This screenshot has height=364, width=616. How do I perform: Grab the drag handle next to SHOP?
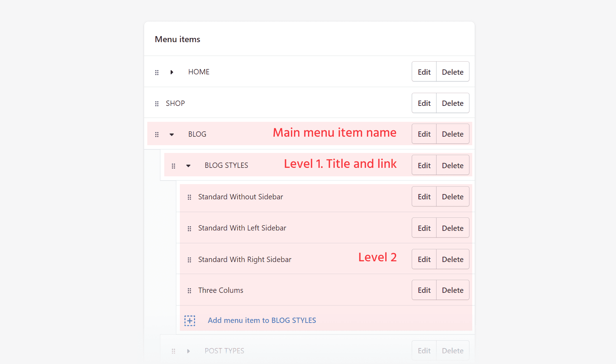157,103
